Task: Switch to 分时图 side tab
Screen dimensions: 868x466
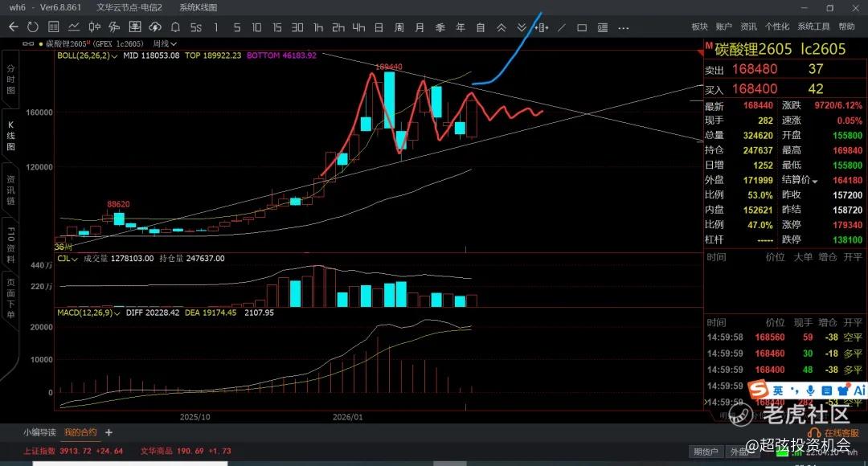Action: tap(10, 80)
